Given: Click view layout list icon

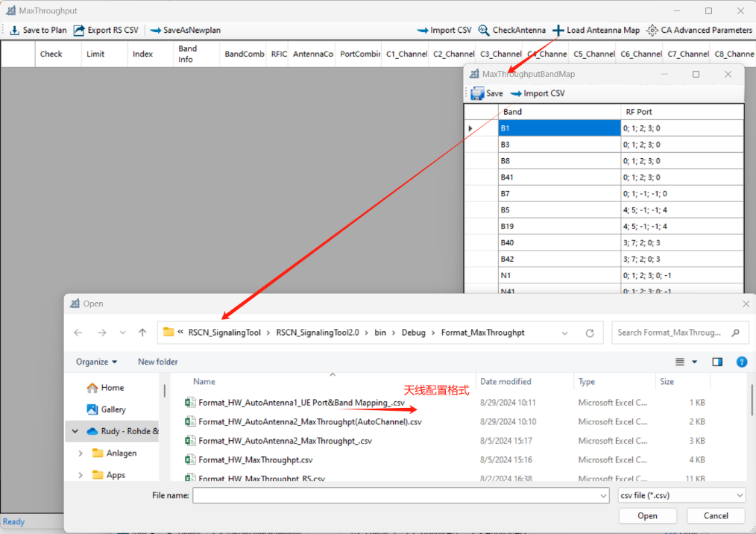Looking at the screenshot, I should 680,361.
